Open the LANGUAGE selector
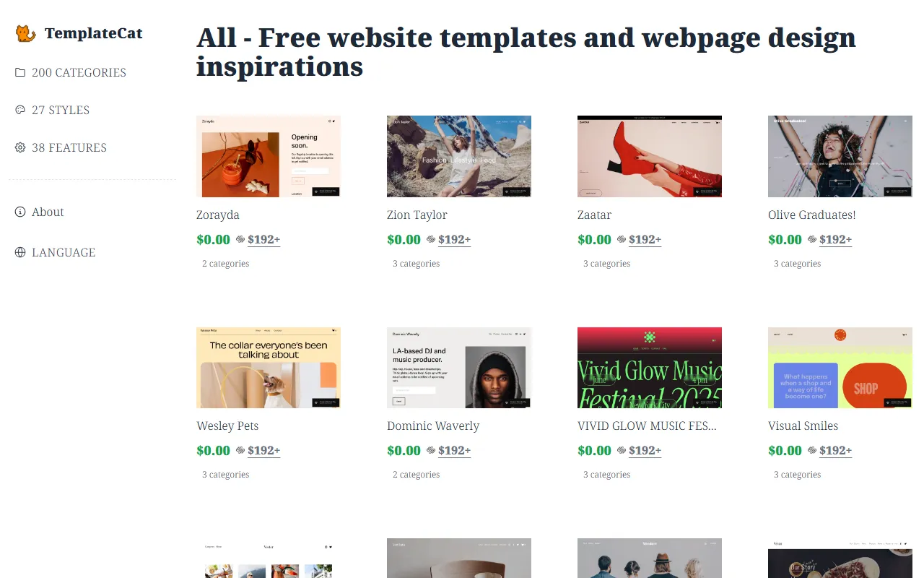Viewport: 924px width, 578px height. 64,252
